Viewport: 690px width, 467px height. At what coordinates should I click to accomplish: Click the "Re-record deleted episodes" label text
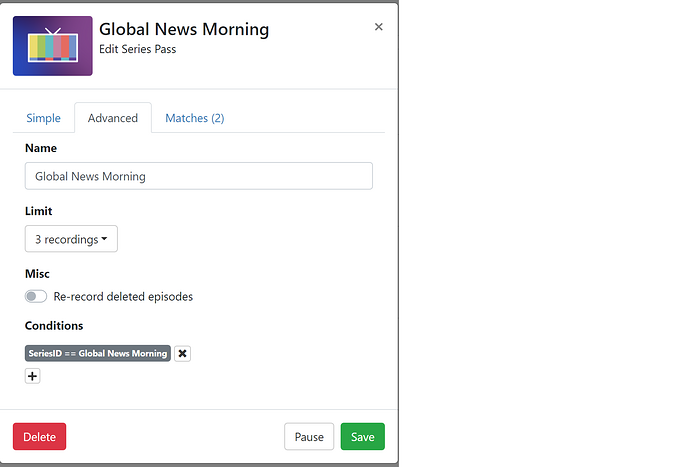click(123, 296)
